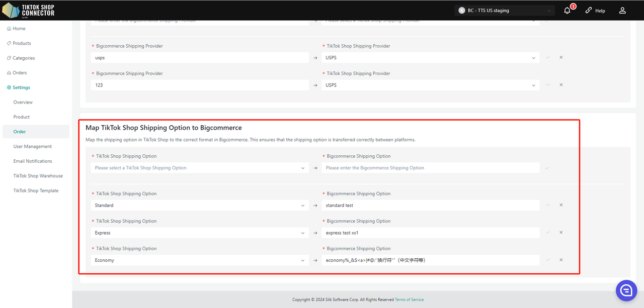Image resolution: width=644 pixels, height=308 pixels.
Task: Focus the '123' Bigcommerce provider field
Action: point(200,85)
